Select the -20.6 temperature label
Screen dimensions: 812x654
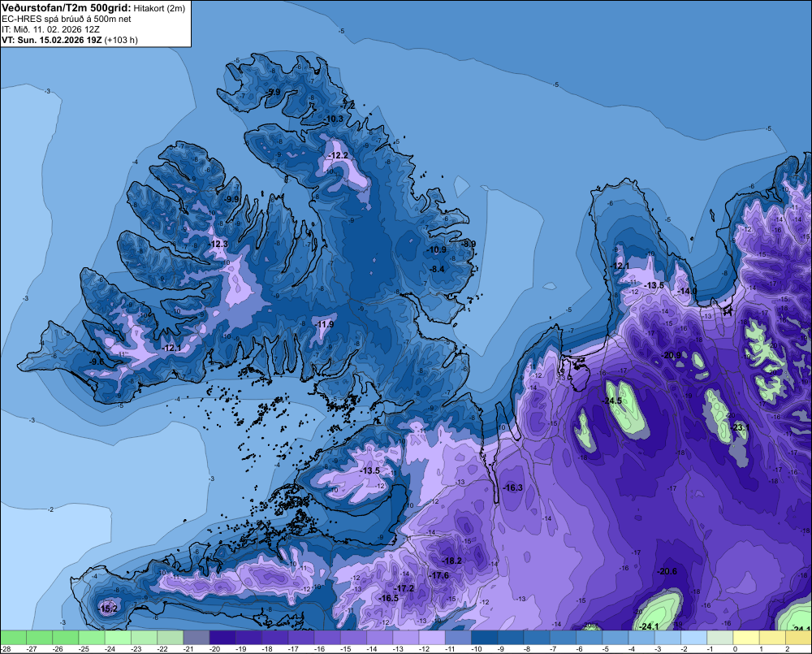(x=667, y=572)
